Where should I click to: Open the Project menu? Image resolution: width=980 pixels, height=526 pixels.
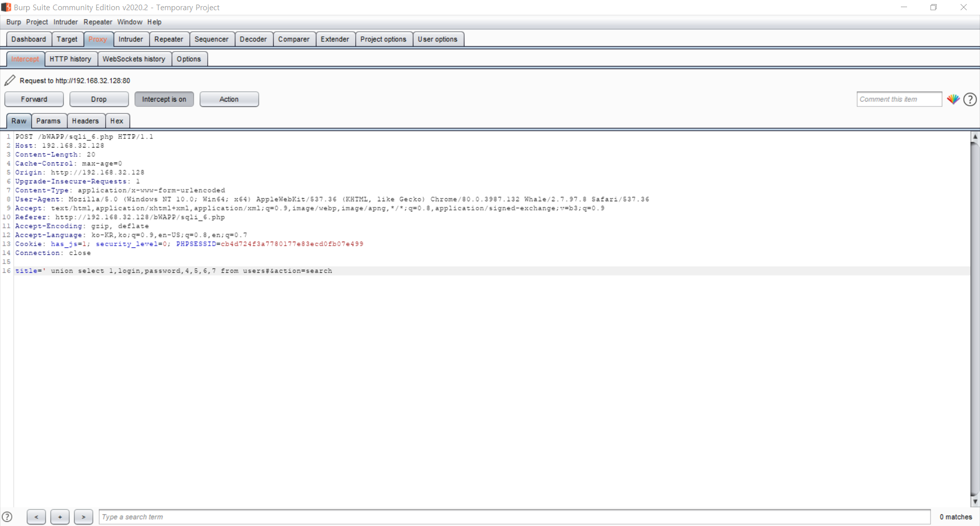tap(37, 22)
